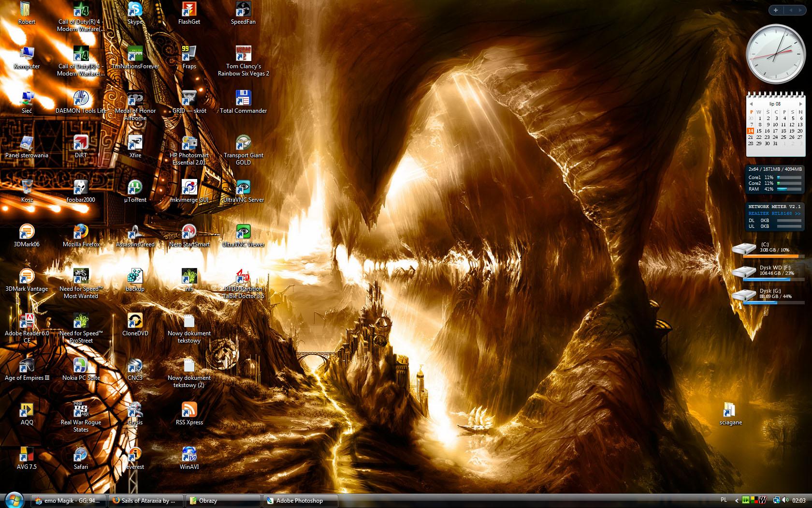812x508 pixels.
Task: Open the DiRT game shortcut
Action: click(x=81, y=147)
